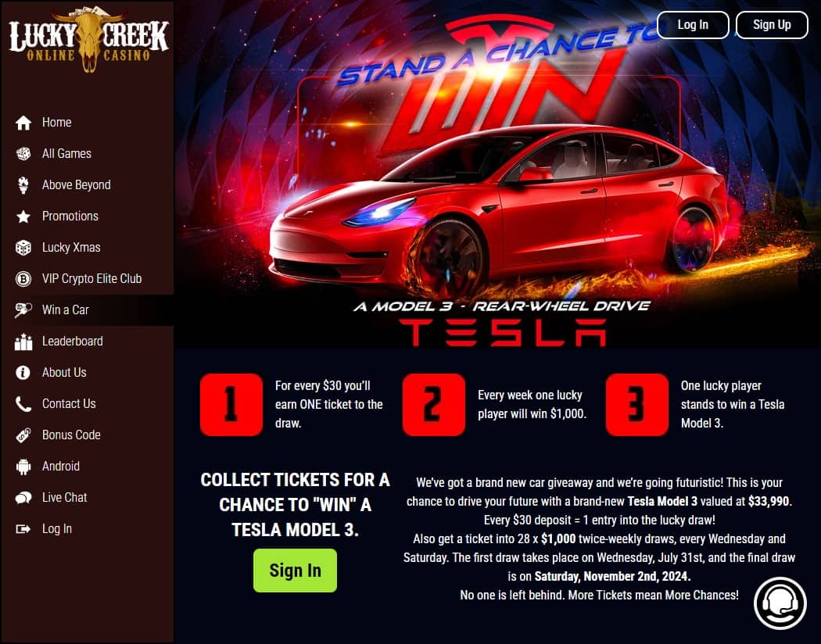Click the star icon beside Promotions
The height and width of the screenshot is (644, 821).
[23, 216]
